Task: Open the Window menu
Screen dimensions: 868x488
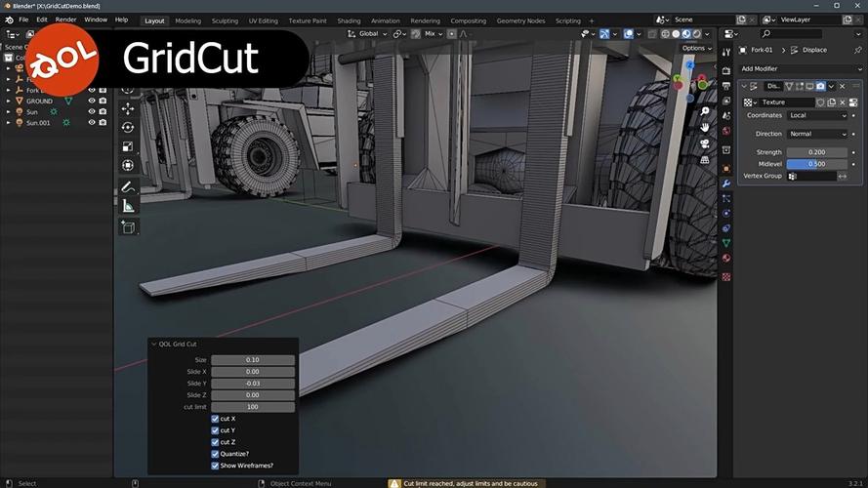Action: click(x=96, y=20)
